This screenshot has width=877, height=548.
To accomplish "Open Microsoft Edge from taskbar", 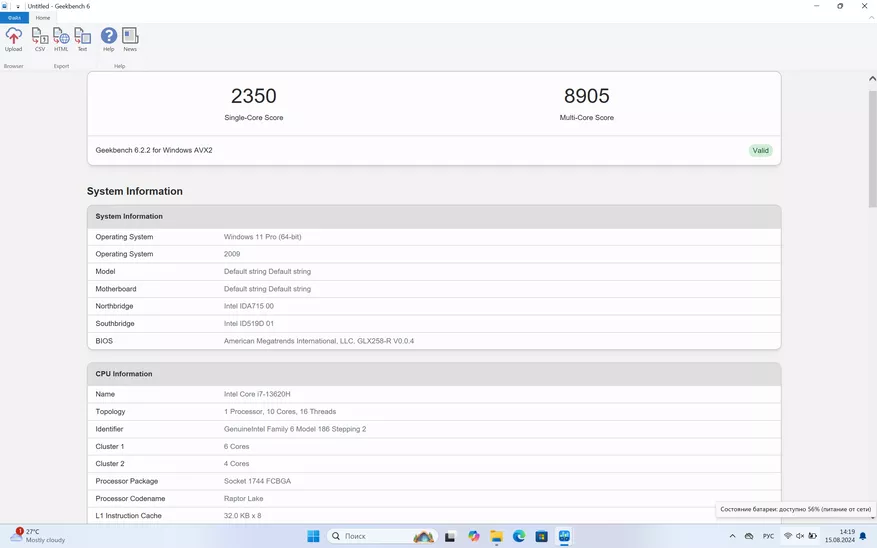I will click(519, 537).
